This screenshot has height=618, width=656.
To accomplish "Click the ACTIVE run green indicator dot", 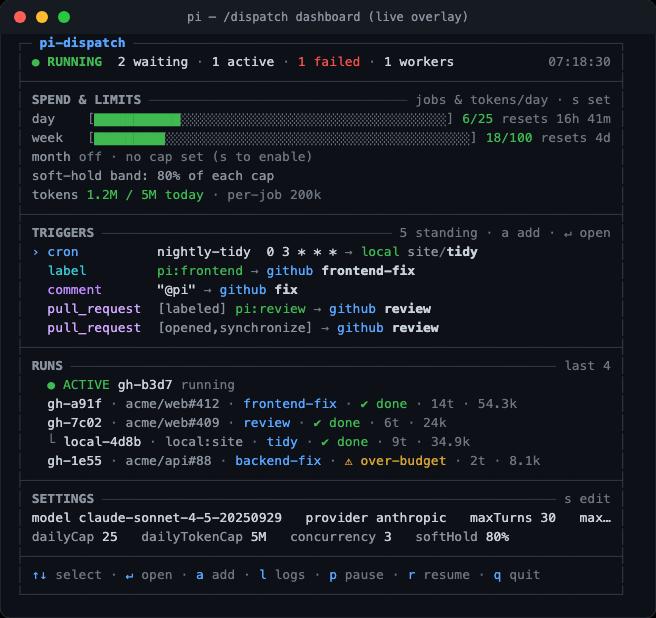I will 51,385.
